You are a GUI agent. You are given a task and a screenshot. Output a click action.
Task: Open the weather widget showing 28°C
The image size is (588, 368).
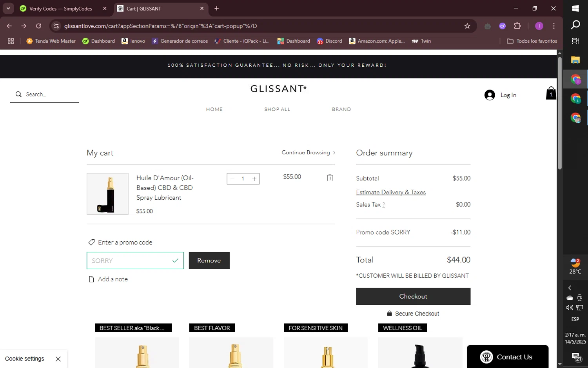[575, 266]
